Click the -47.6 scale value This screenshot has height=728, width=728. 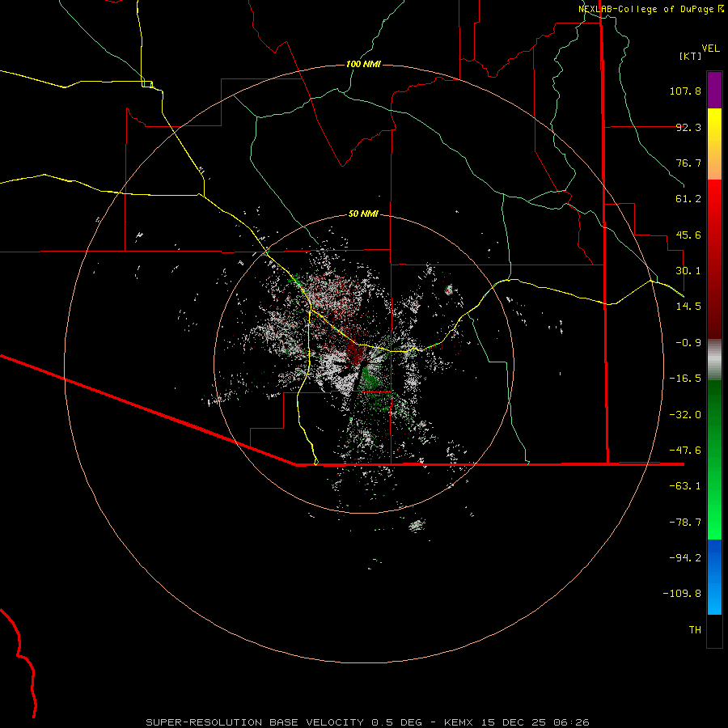[x=685, y=451]
